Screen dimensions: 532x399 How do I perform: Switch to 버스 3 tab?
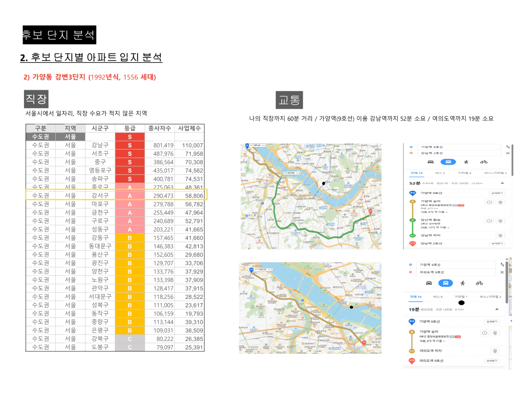coord(440,173)
